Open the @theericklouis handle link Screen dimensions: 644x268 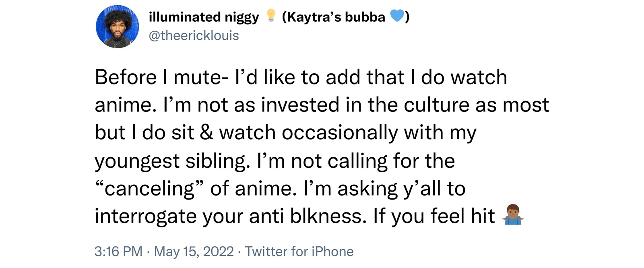(x=194, y=35)
